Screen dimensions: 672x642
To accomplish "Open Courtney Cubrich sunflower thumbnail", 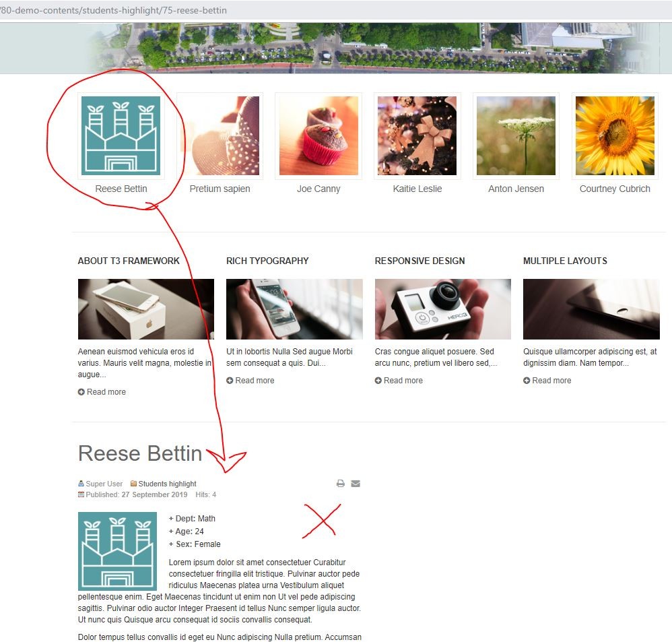I will point(615,135).
